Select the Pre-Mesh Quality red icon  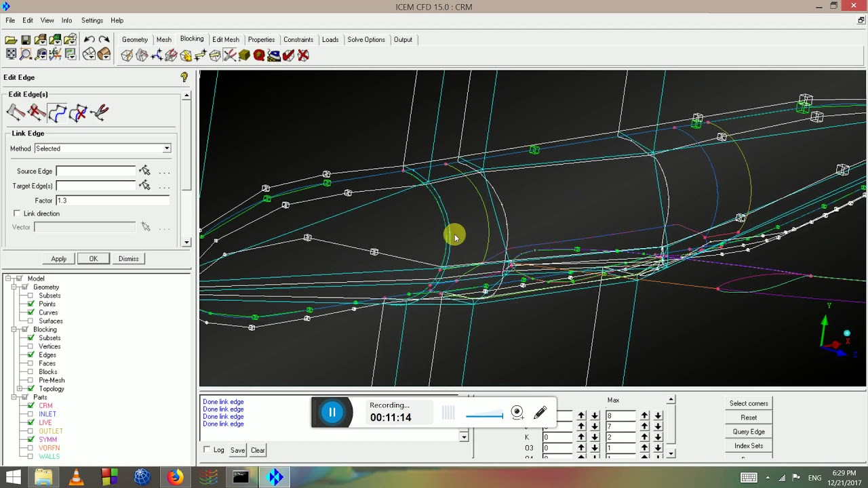(x=259, y=56)
